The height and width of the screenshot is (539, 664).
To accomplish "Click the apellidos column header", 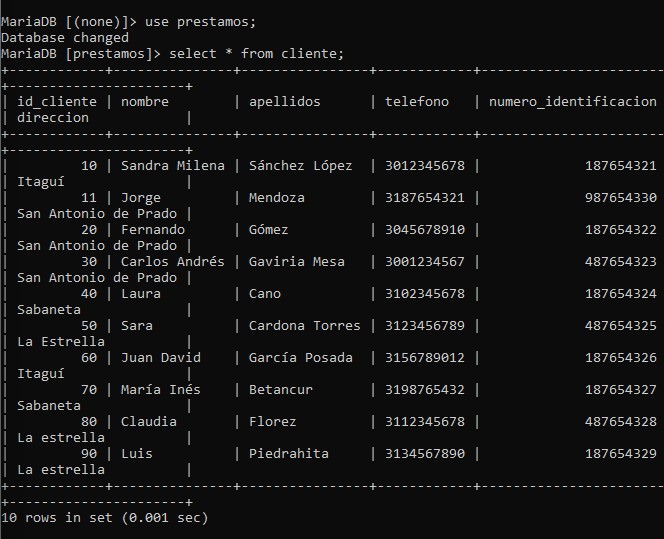I will coord(285,102).
